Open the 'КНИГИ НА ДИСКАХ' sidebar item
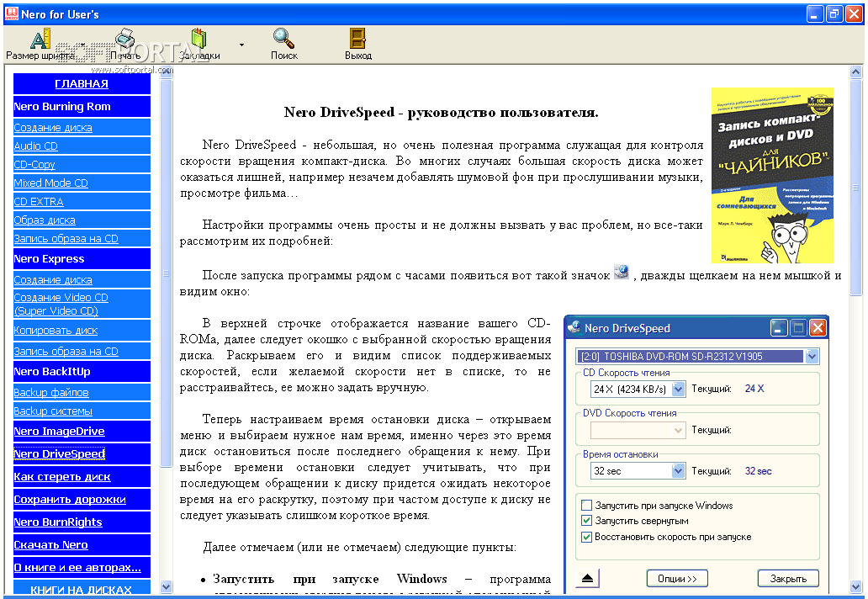This screenshot has height=599, width=868. [82, 588]
